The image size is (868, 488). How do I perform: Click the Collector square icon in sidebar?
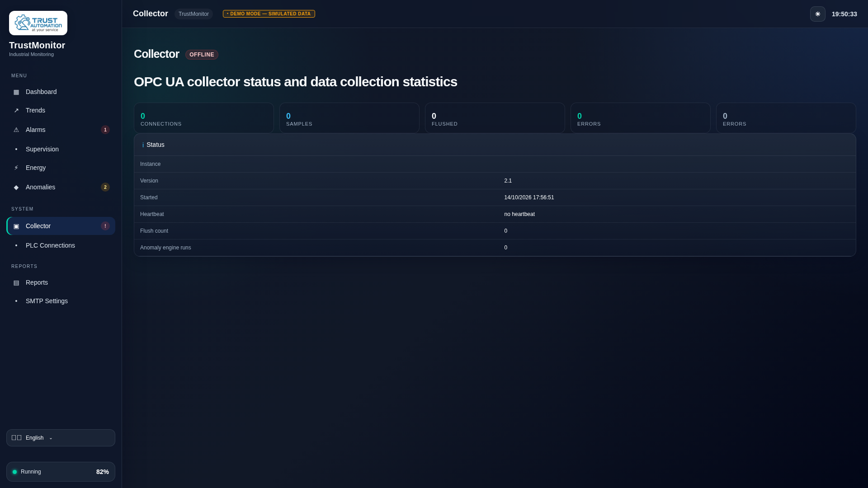[16, 226]
